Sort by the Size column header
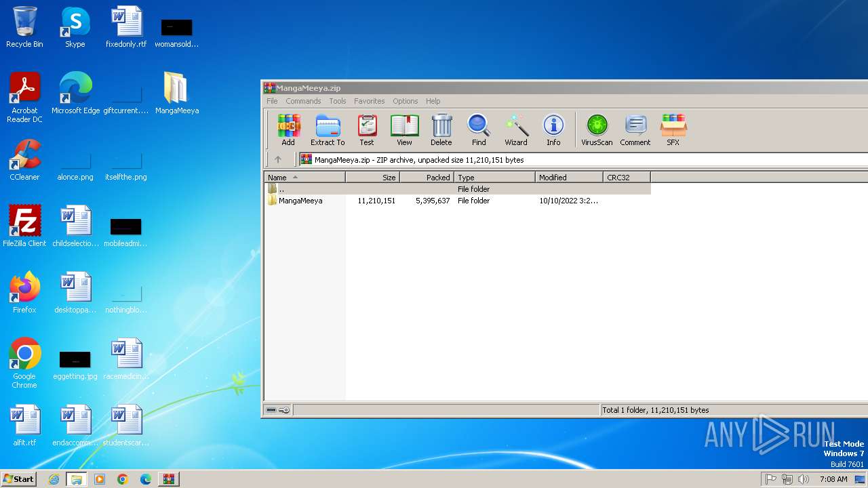 click(372, 178)
